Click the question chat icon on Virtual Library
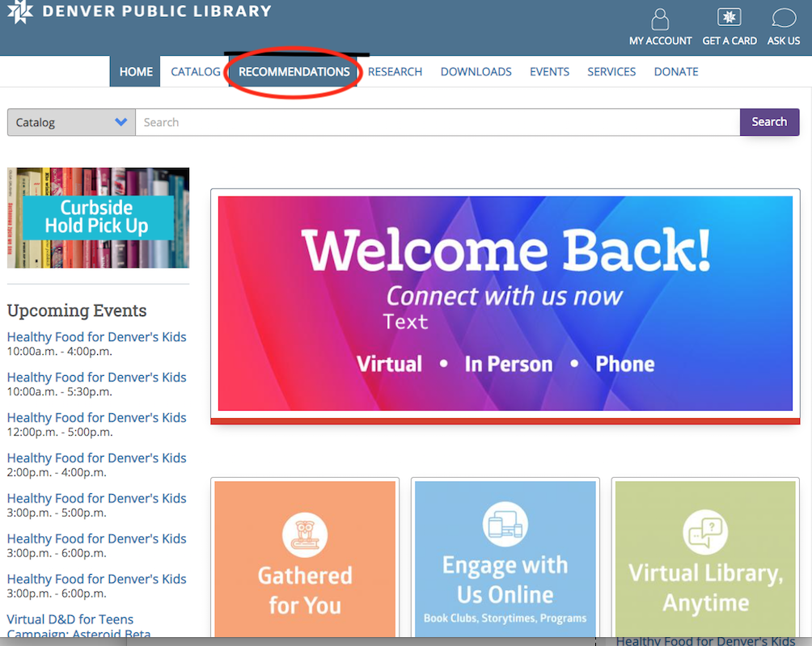Screen dimensions: 812x646 (x=705, y=532)
